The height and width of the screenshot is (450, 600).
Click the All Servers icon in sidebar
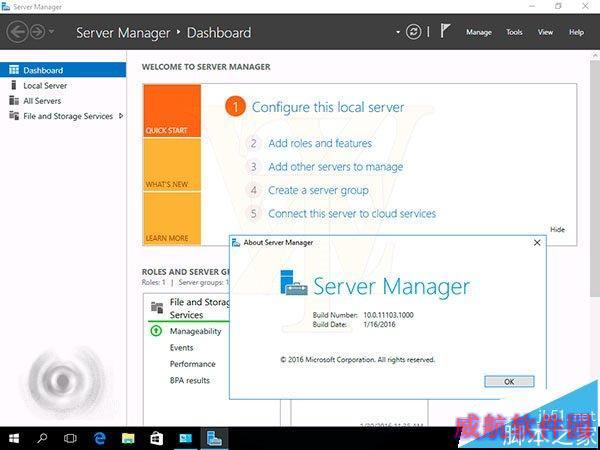click(x=14, y=100)
